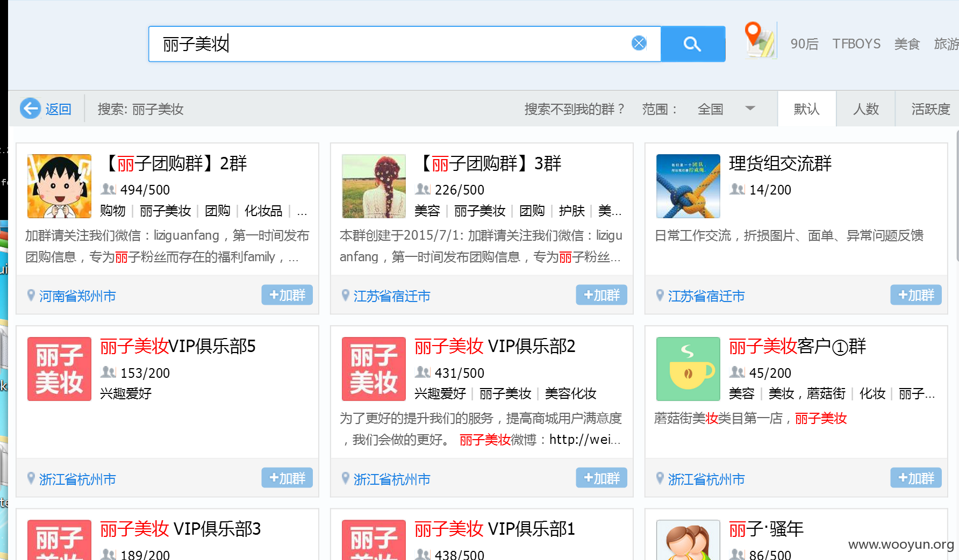Image resolution: width=959 pixels, height=560 pixels.
Task: Join 丽子美妆 VIP俱乐部2 with +加群
Action: pyautogui.click(x=602, y=477)
